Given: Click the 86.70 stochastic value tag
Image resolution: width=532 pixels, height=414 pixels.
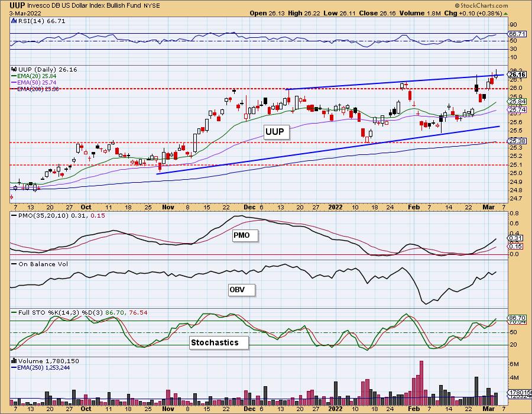Looking at the screenshot, I should 517,318.
